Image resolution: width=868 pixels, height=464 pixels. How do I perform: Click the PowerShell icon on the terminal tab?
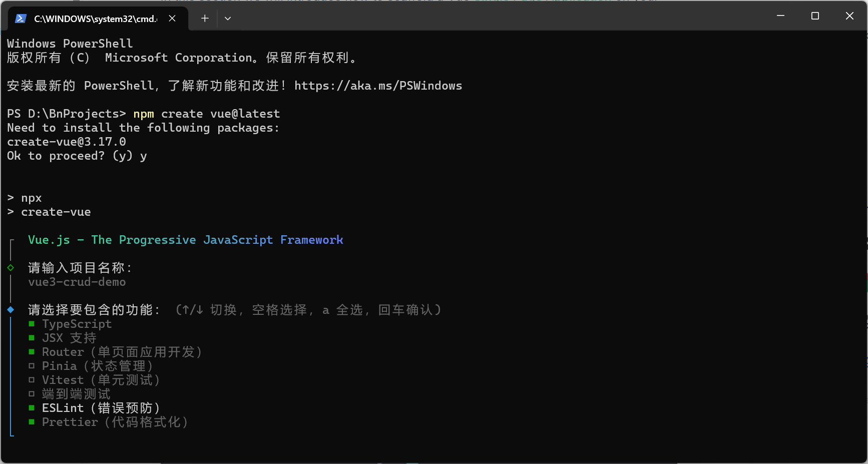click(21, 19)
